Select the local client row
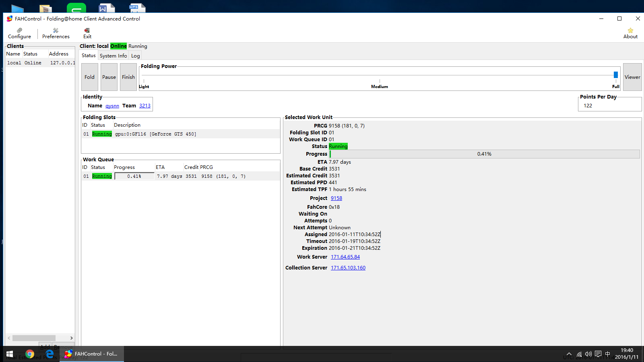 pos(40,63)
